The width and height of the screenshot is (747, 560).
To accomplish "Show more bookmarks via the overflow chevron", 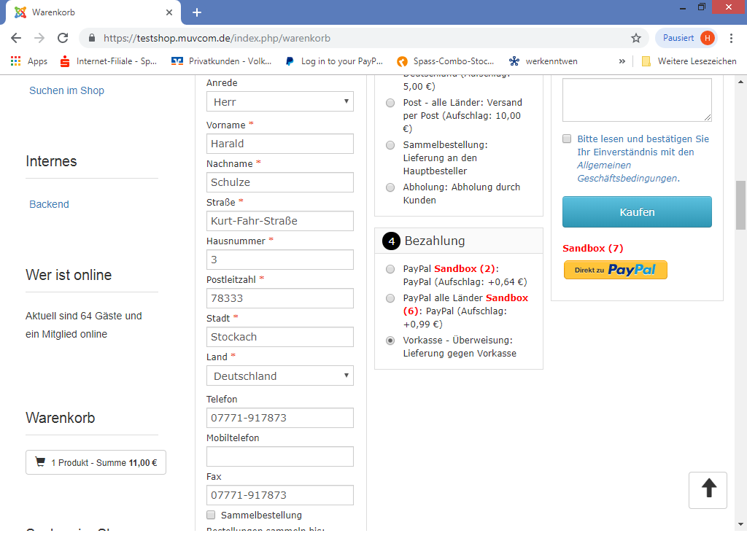I will [622, 61].
